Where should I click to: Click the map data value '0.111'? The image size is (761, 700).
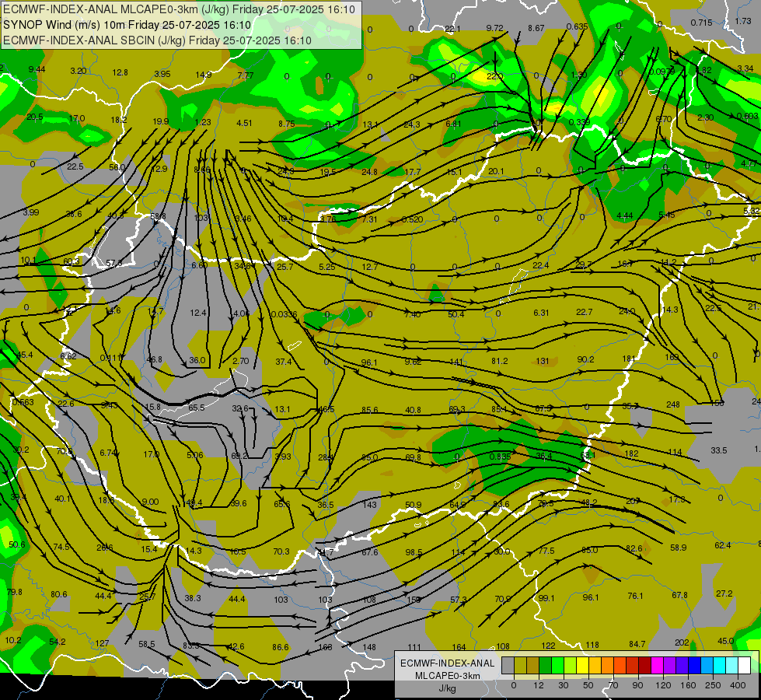pos(110,358)
